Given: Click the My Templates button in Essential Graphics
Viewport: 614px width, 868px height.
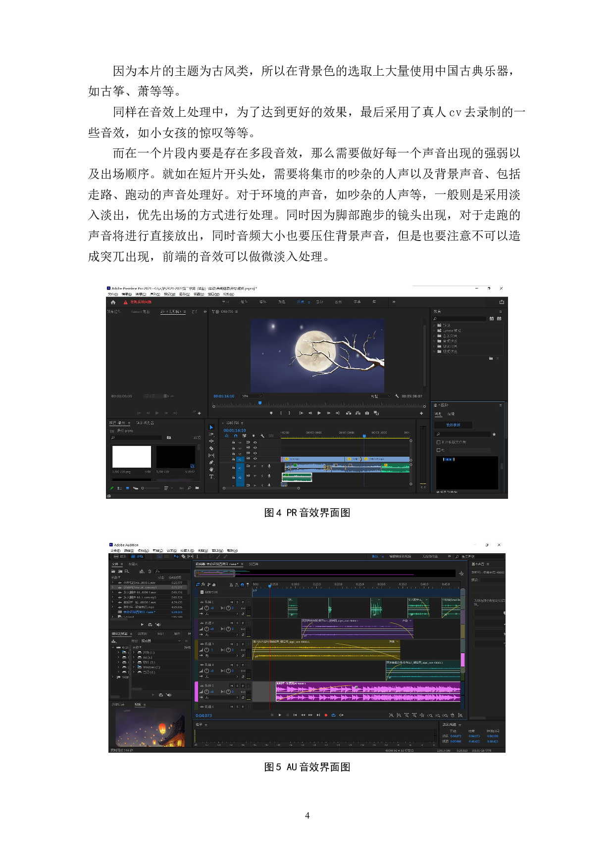Looking at the screenshot, I should tap(453, 425).
